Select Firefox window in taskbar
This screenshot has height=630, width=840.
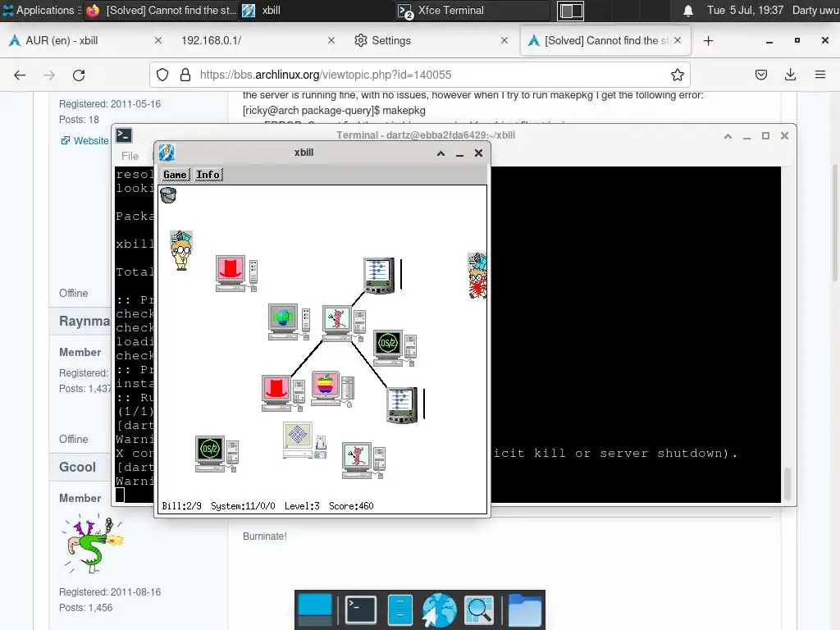[161, 10]
